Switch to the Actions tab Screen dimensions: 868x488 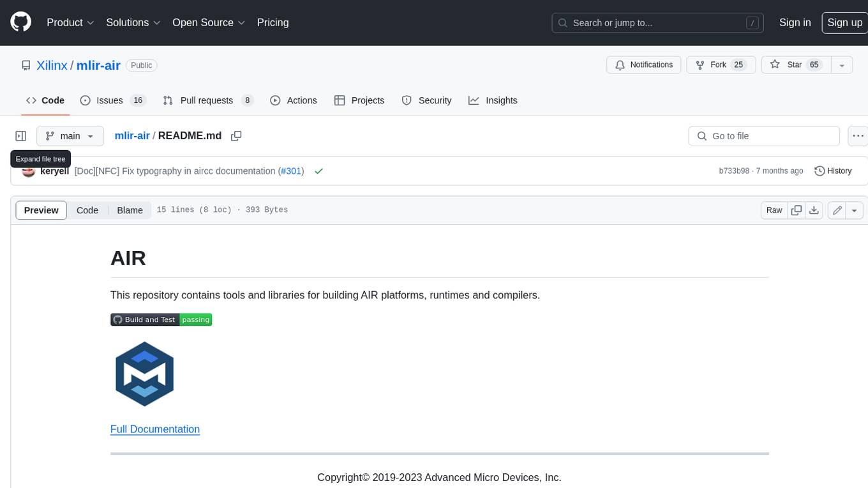tap(294, 100)
